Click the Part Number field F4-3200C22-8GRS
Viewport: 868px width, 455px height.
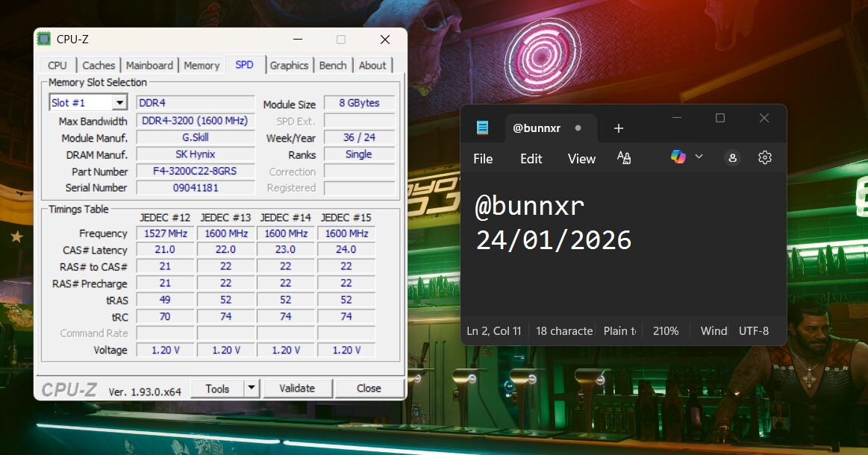pyautogui.click(x=196, y=171)
